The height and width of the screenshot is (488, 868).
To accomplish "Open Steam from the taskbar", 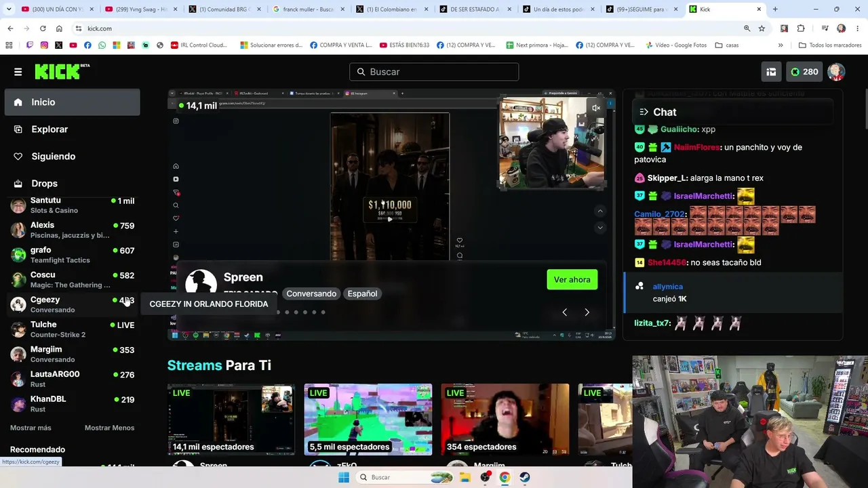I will [x=525, y=477].
